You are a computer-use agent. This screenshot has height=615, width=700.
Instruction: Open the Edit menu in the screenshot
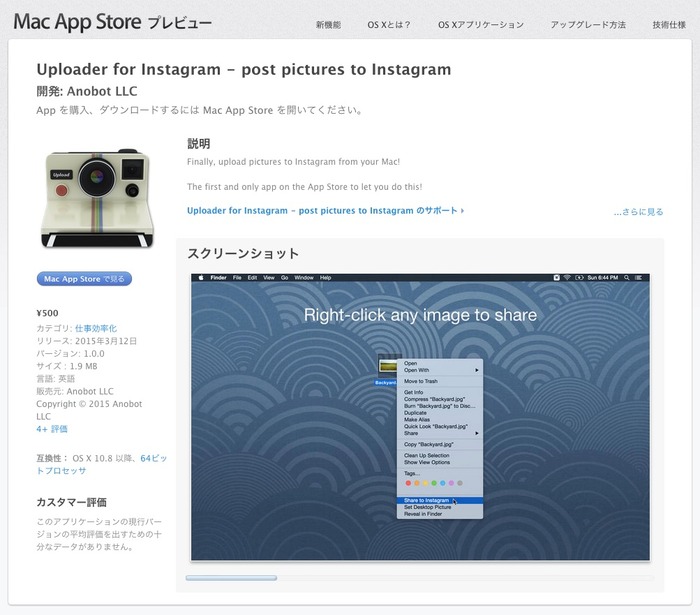click(x=252, y=278)
